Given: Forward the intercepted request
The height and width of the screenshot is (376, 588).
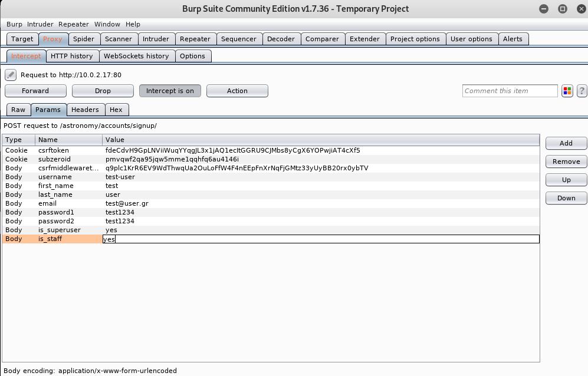Looking at the screenshot, I should click(35, 91).
